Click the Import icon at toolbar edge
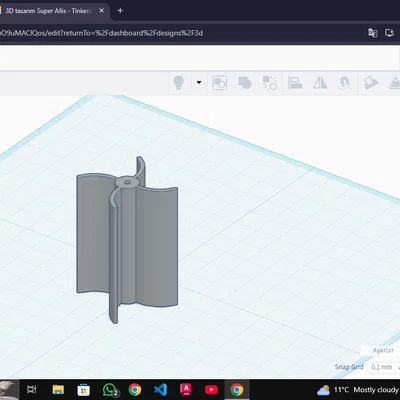Viewport: 400px width, 400px height. pos(395,83)
